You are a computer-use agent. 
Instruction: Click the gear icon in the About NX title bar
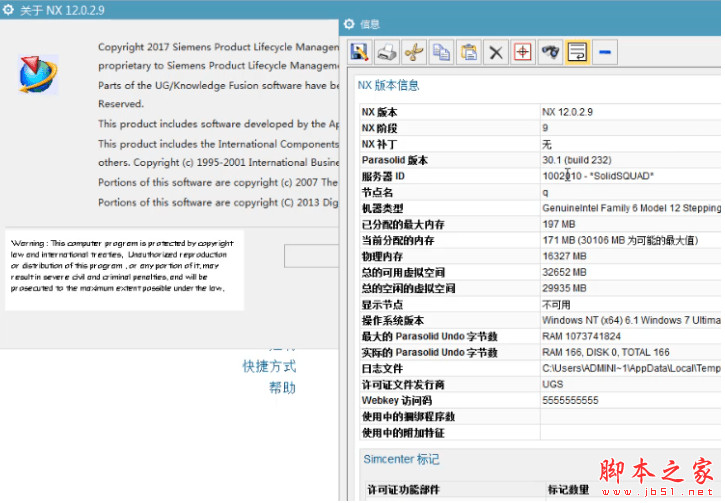pyautogui.click(x=8, y=9)
